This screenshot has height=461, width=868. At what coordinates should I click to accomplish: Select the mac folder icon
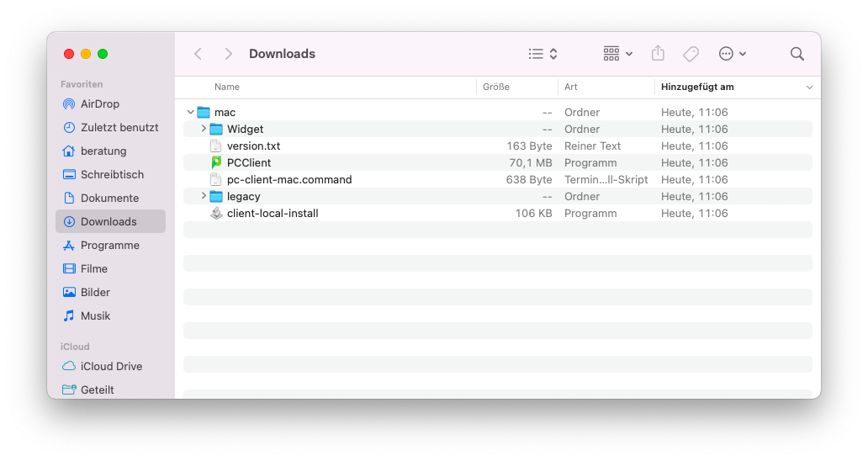(204, 113)
